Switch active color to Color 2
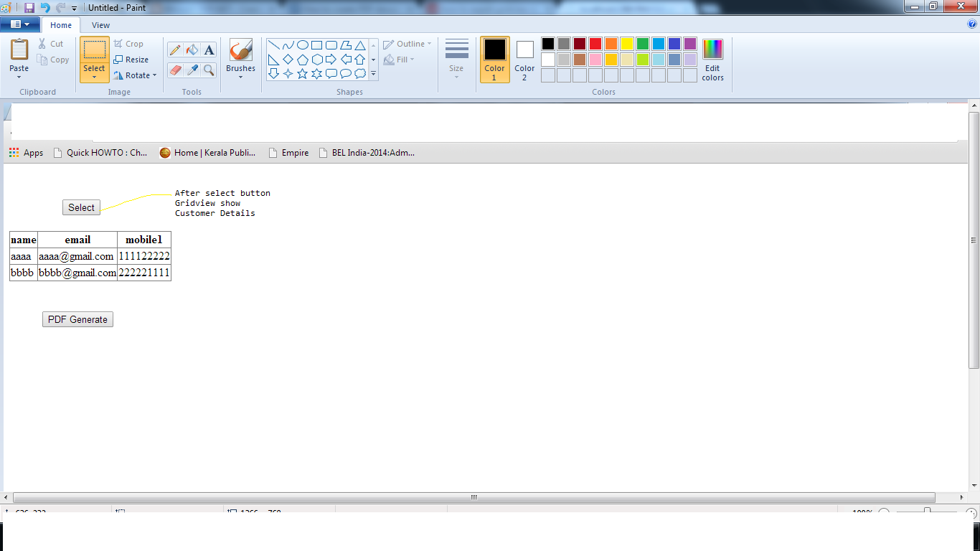This screenshot has width=980, height=551. click(x=524, y=60)
